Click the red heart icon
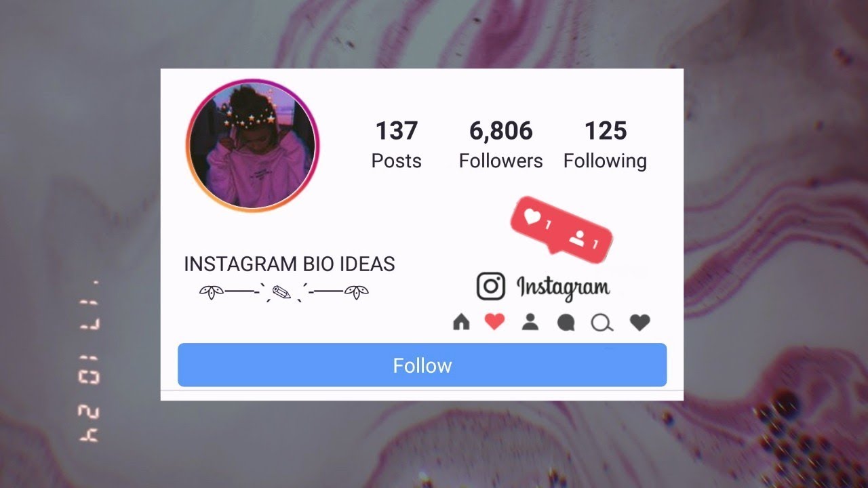868x488 pixels. coord(495,322)
